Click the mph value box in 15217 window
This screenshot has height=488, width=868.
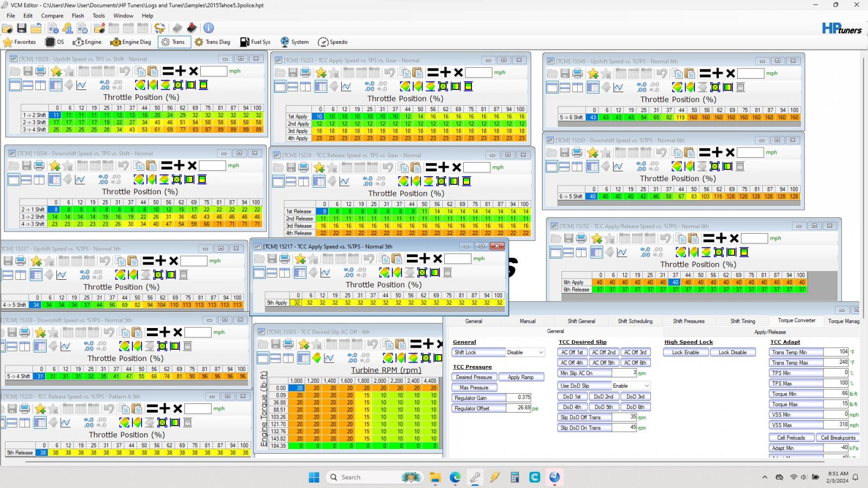click(x=457, y=259)
